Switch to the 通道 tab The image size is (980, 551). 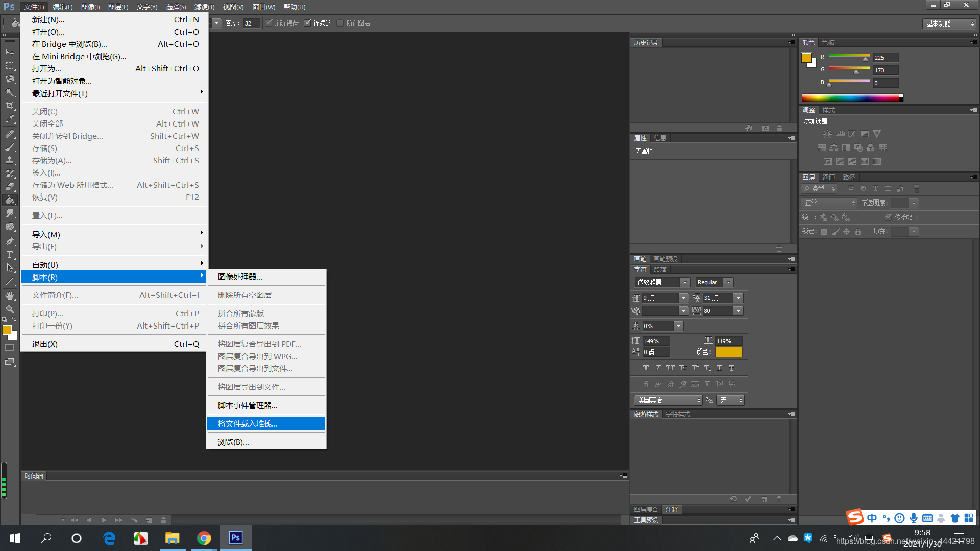(x=828, y=177)
